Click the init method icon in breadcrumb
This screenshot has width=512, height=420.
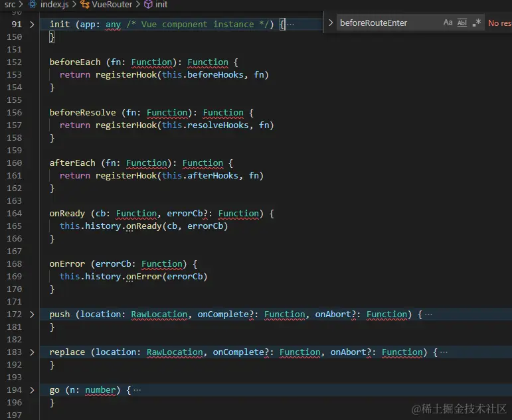point(148,4)
